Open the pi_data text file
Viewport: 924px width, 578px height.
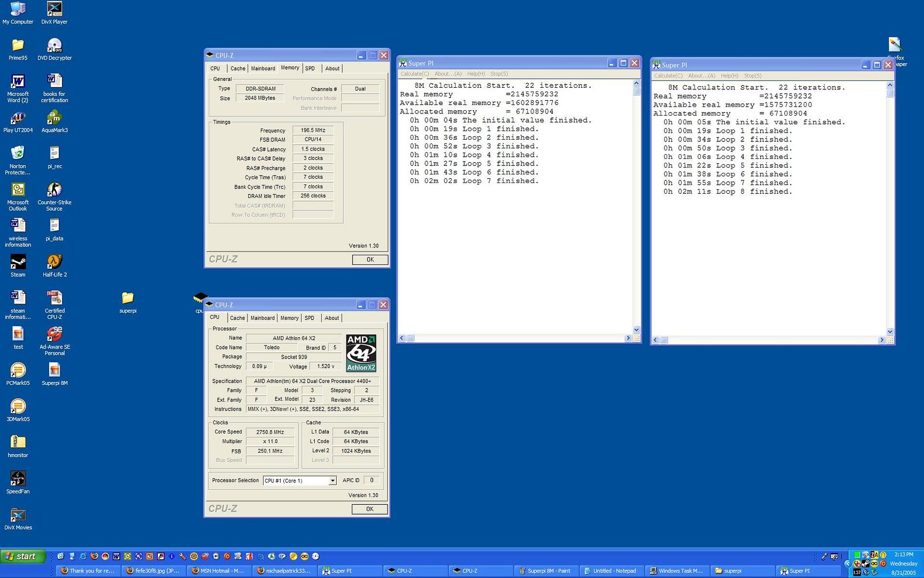pyautogui.click(x=54, y=230)
